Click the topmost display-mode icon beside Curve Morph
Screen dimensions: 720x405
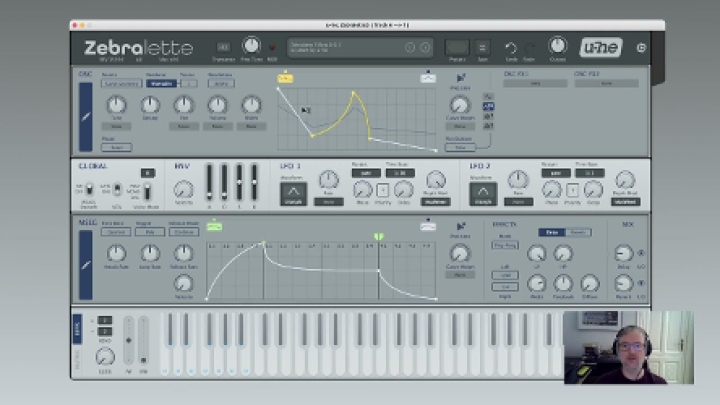tap(488, 96)
